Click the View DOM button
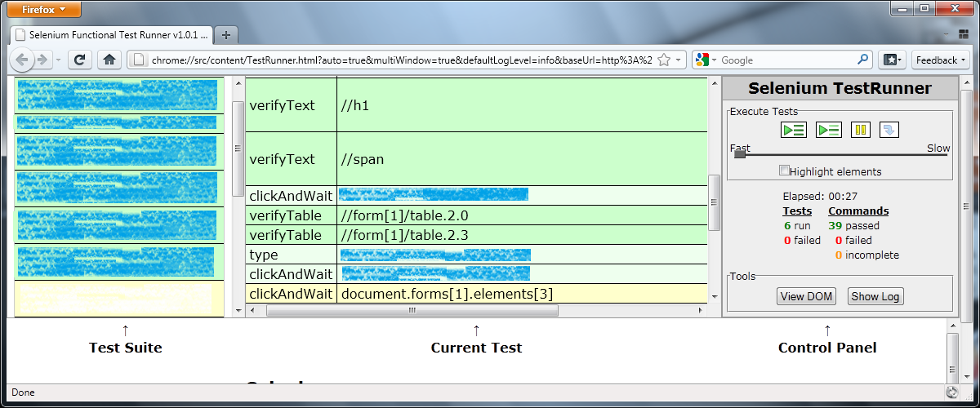Viewport: 980px width, 408px height. click(x=806, y=296)
